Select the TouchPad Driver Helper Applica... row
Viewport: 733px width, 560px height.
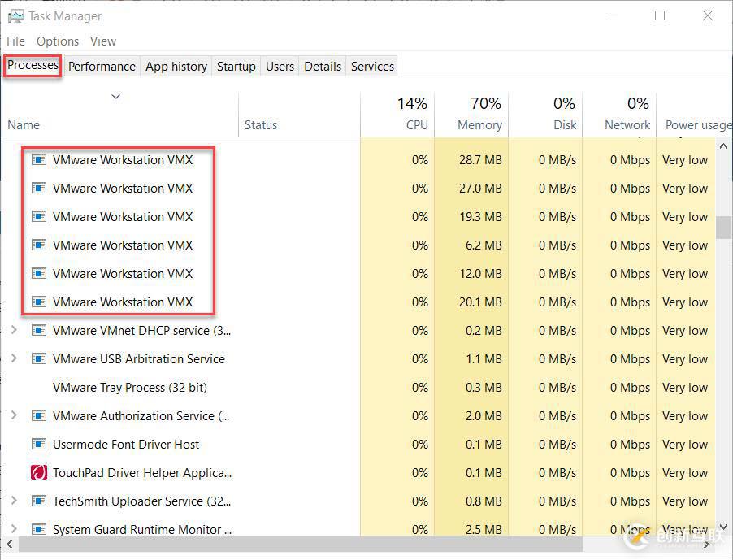(358, 472)
